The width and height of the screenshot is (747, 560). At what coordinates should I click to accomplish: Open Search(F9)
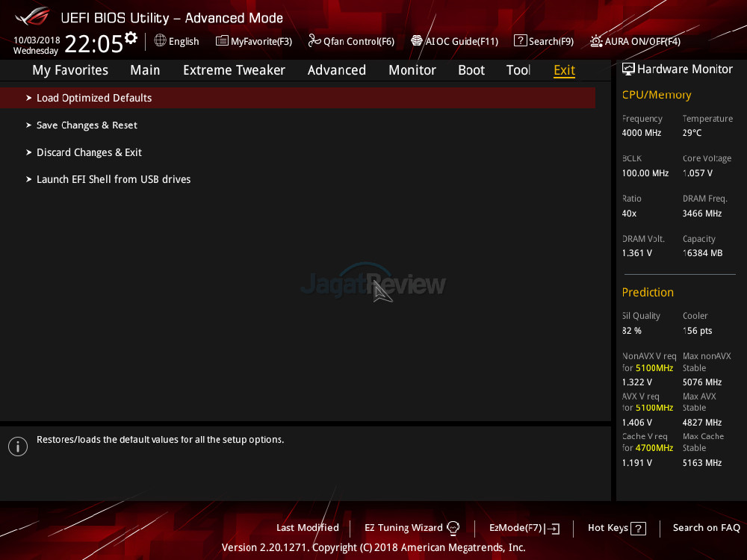coord(551,41)
